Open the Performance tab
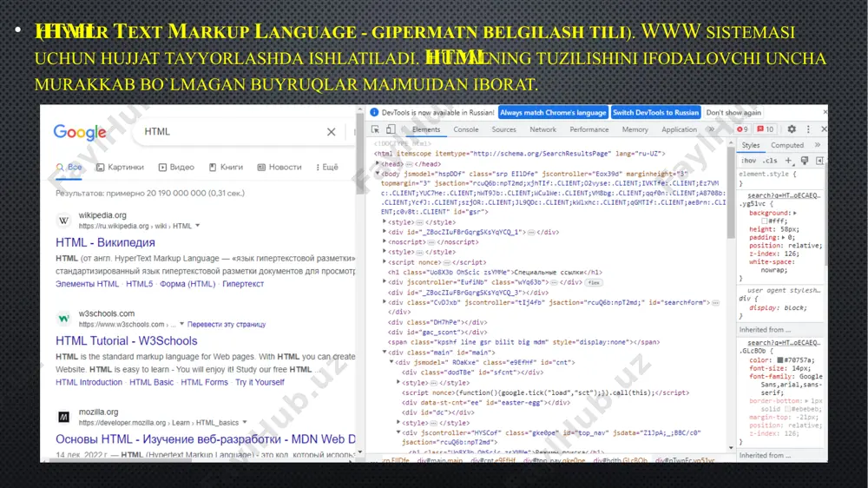This screenshot has height=488, width=868. click(589, 129)
